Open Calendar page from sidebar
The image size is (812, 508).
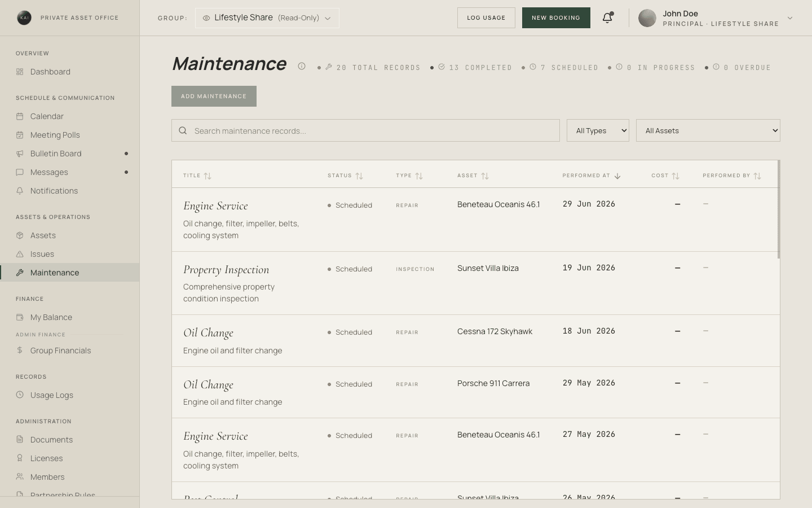click(x=70, y=116)
